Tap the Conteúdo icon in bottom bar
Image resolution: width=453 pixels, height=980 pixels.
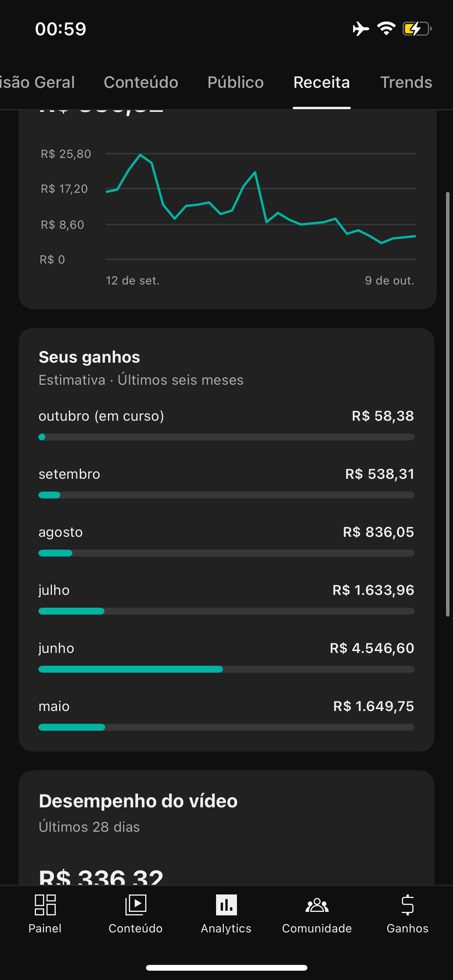click(136, 905)
